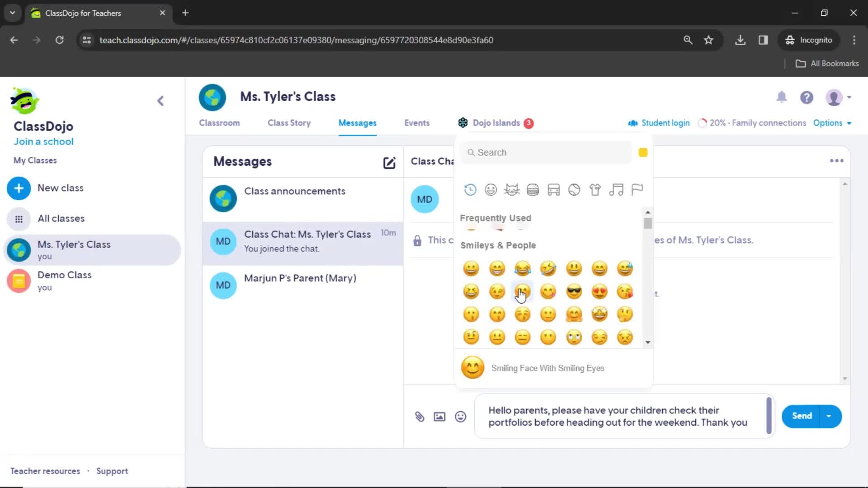Click the insert image icon
This screenshot has width=868, height=488.
(x=439, y=417)
